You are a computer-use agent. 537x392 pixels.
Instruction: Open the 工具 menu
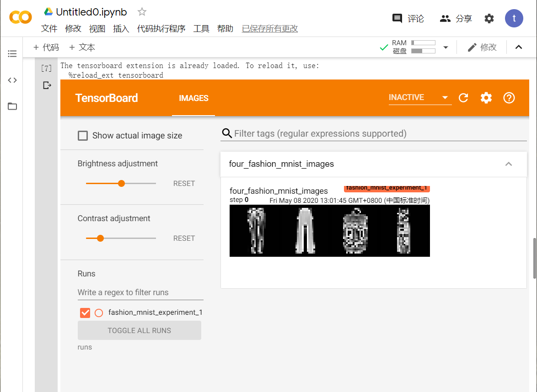pos(201,29)
